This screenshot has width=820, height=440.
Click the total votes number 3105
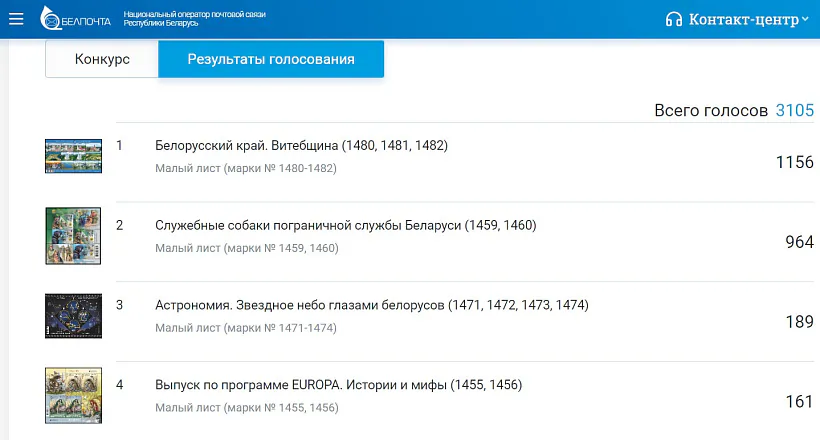click(x=795, y=110)
